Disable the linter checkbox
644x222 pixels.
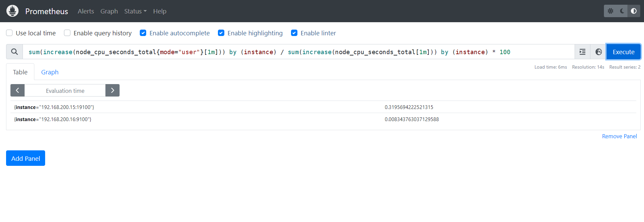tap(294, 33)
